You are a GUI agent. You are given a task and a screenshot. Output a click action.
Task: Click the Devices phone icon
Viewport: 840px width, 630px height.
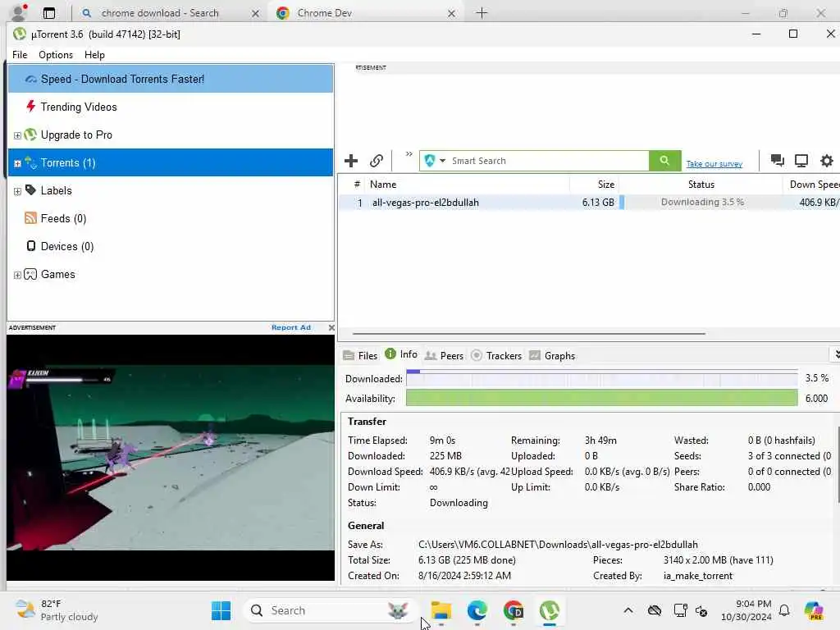click(x=30, y=246)
